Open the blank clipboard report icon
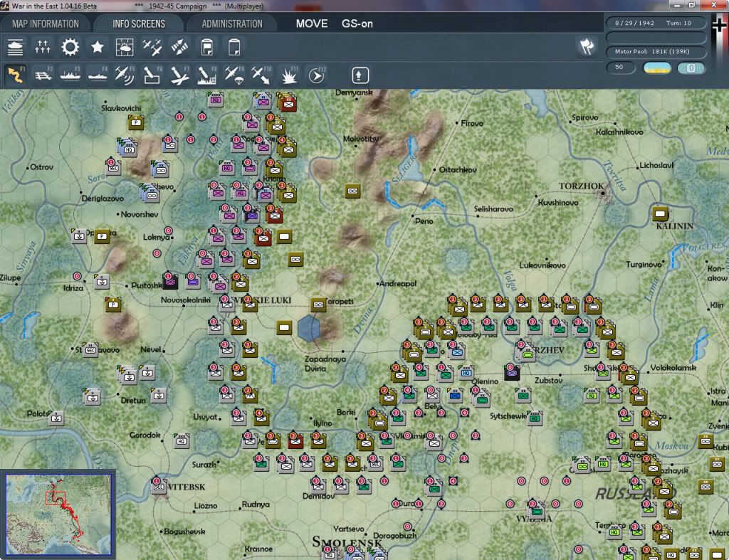 [234, 47]
